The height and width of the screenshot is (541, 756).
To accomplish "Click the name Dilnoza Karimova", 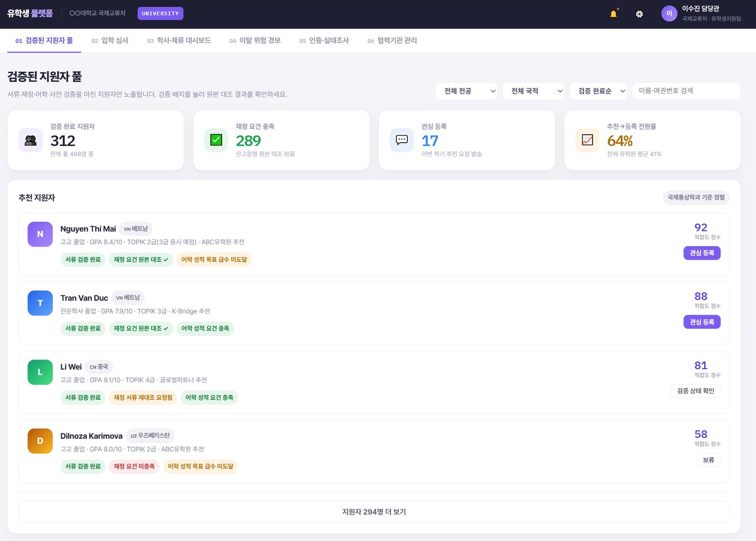I will pos(91,436).
